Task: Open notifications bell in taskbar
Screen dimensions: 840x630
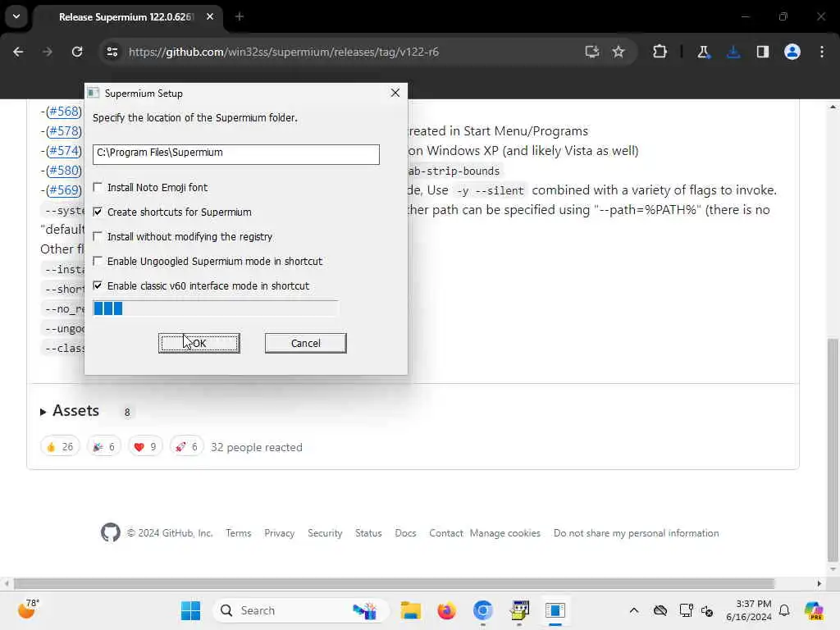Action: pyautogui.click(x=784, y=610)
